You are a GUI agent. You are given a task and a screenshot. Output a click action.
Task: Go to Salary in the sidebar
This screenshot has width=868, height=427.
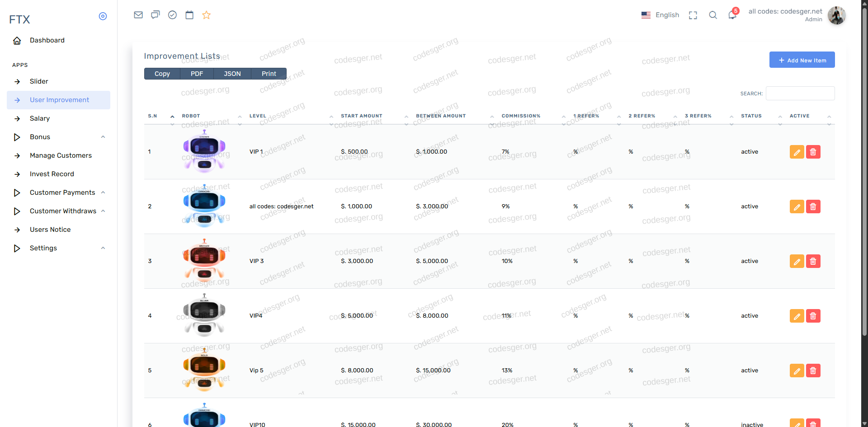(40, 118)
